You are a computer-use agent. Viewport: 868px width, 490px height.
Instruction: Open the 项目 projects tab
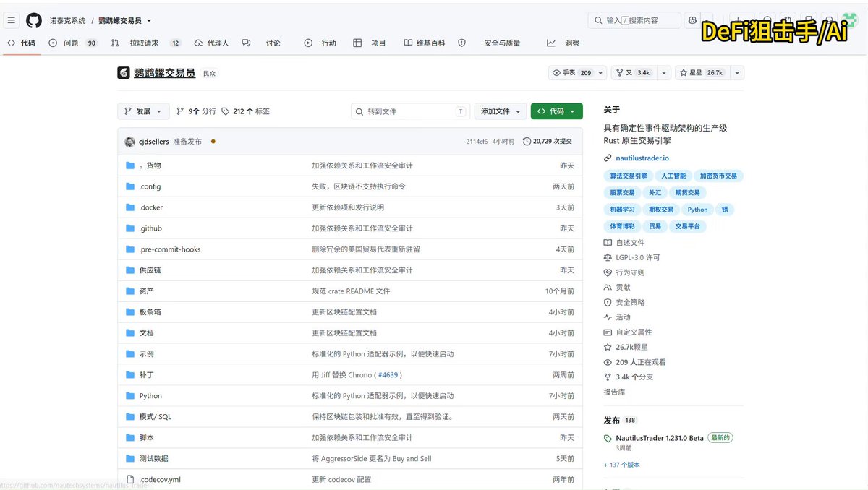[370, 43]
